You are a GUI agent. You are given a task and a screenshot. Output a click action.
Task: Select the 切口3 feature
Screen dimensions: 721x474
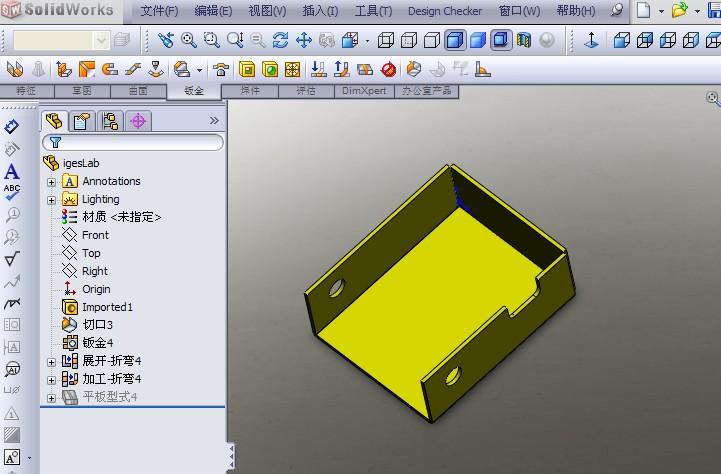pyautogui.click(x=87, y=325)
